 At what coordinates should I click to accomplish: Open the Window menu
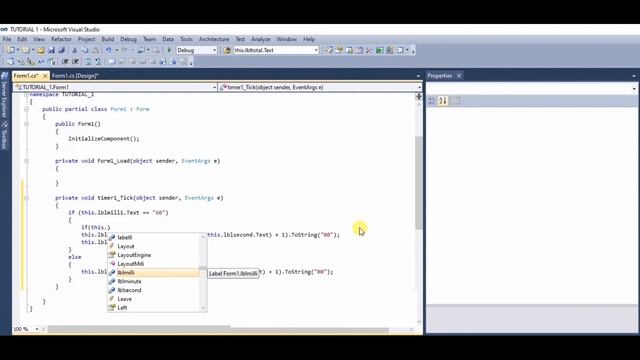[287, 39]
